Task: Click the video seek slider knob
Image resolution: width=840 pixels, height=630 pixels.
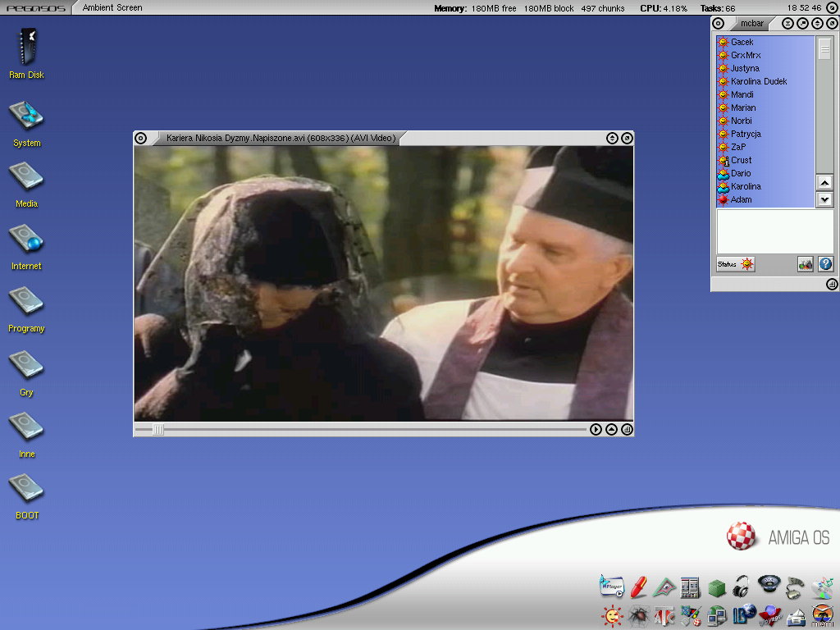Action: (x=158, y=429)
